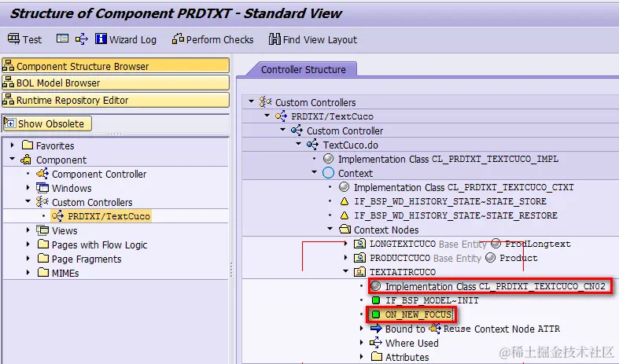Screen dimensions: 619x364
Task: Click the Context Nodes folder icon
Action: (345, 230)
